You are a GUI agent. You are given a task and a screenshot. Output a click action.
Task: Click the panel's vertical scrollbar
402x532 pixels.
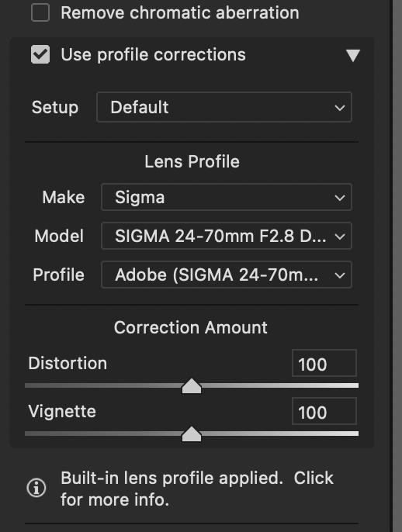(x=397, y=266)
